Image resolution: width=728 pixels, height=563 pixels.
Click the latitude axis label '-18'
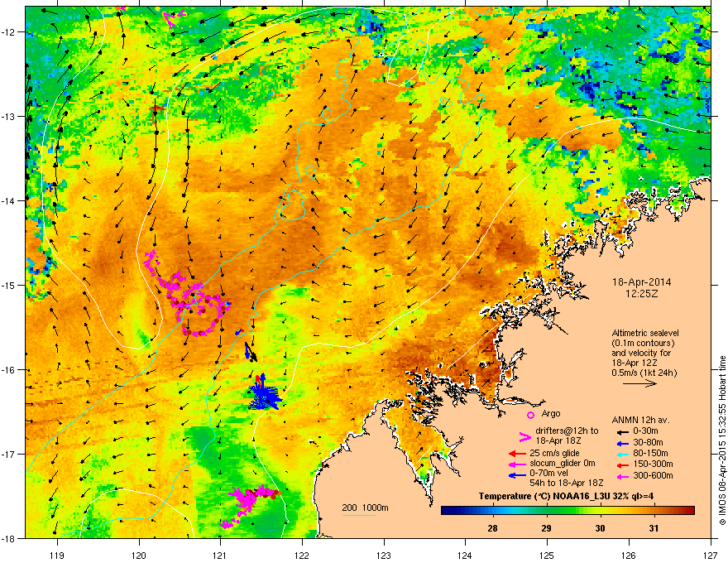pyautogui.click(x=9, y=538)
